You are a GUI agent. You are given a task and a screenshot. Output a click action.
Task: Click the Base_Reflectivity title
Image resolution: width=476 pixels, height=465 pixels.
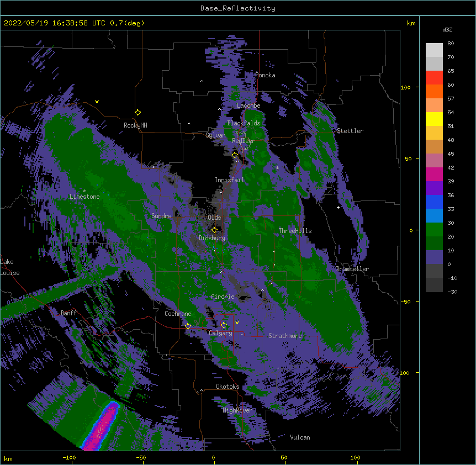point(238,8)
